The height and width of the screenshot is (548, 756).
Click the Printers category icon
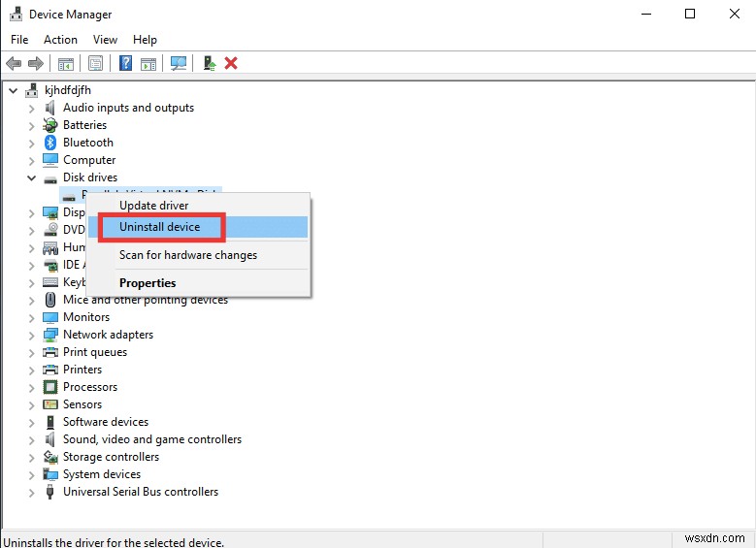[x=50, y=370]
